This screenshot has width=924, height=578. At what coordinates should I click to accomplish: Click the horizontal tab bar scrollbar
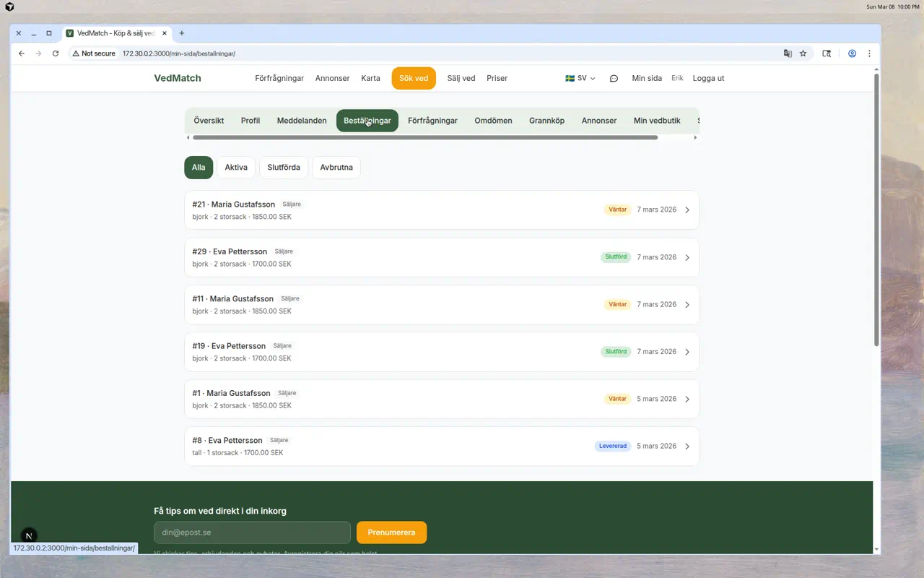point(425,137)
